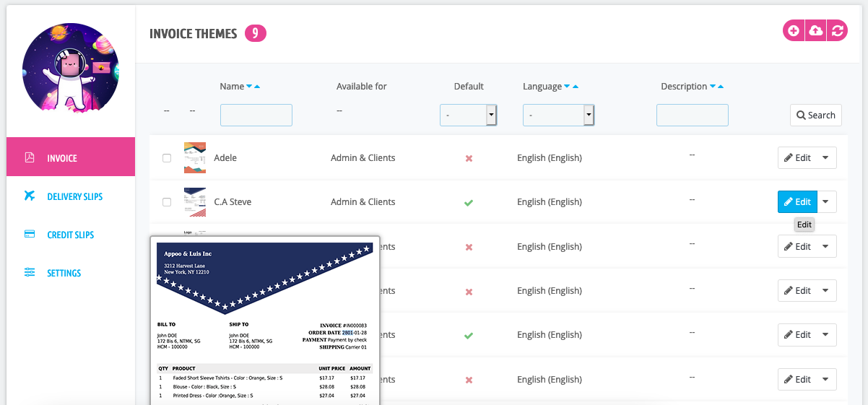Click the C.A Steve theme thumbnail
The height and width of the screenshot is (405, 868).
pos(195,201)
